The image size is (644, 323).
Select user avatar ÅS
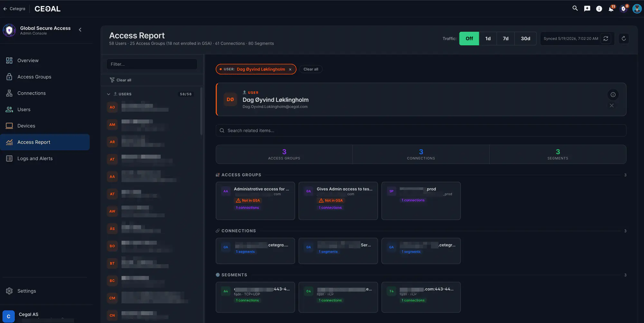click(x=112, y=229)
